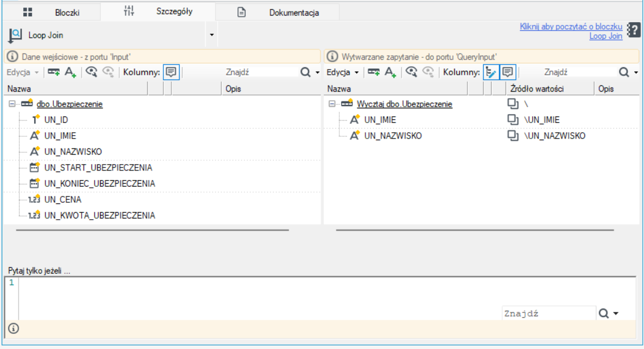Add a table in the QueryInput toolbar
Screen dimensions: 644x349
(x=374, y=72)
